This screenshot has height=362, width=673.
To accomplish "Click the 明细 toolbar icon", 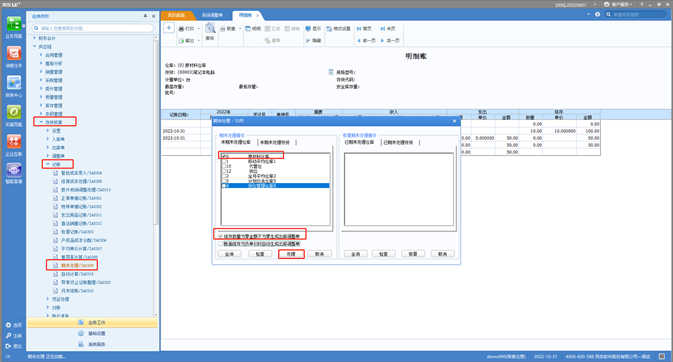I will 249,29.
